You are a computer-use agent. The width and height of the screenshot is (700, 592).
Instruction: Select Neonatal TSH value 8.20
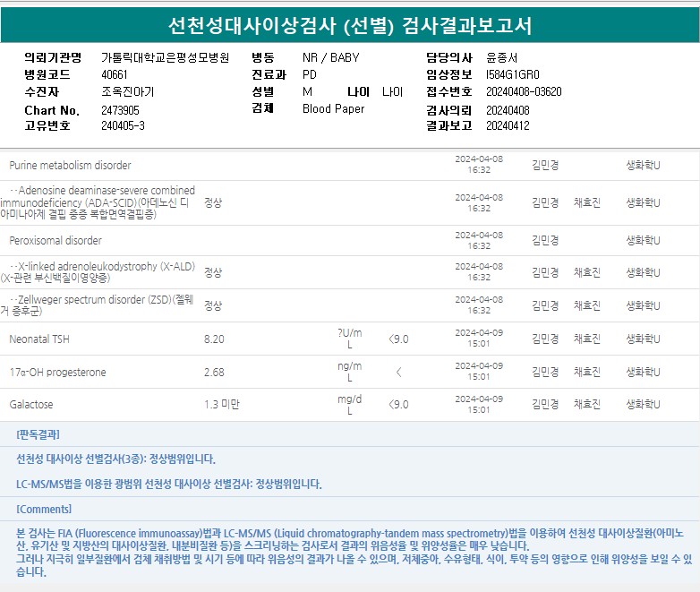214,339
